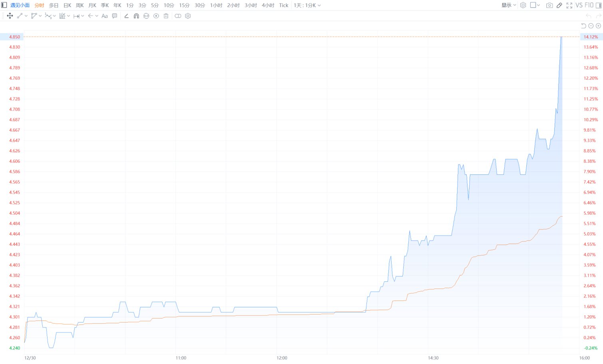
Task: Select the 5分 five-minute interval
Action: [155, 5]
